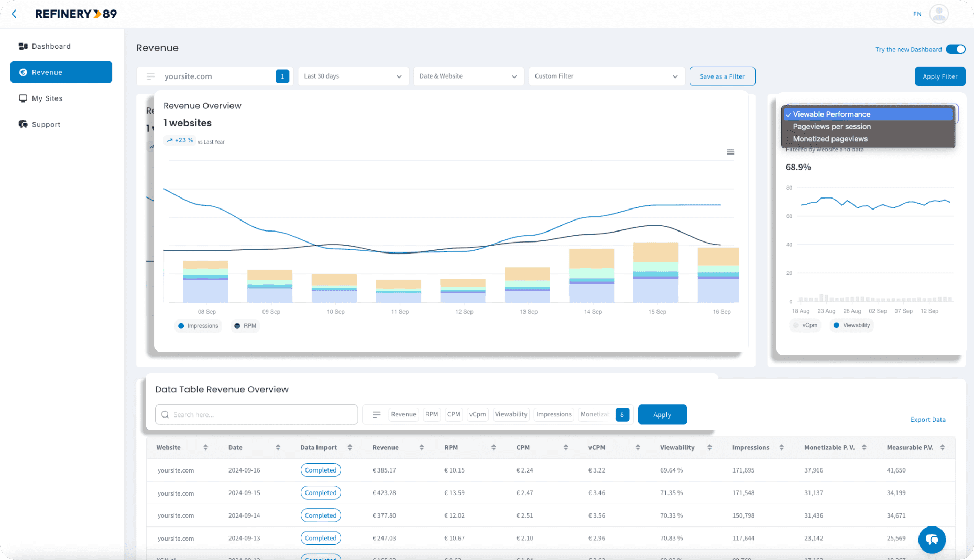Click the Revenue column chip
Image resolution: width=974 pixels, height=560 pixels.
403,414
